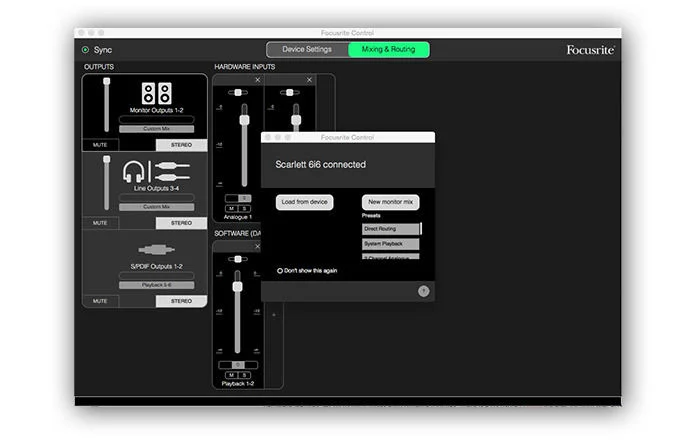This screenshot has width=700, height=443.
Task: Switch to the Device Settings tab
Action: tap(307, 49)
